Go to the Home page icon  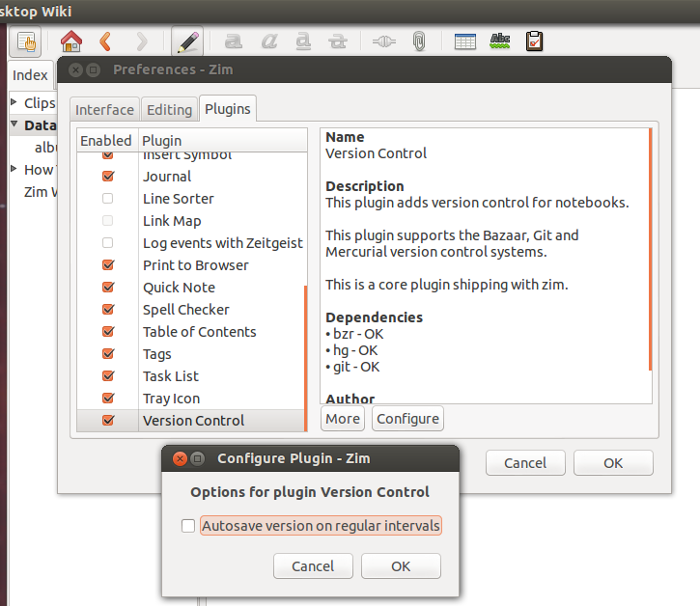(x=71, y=41)
